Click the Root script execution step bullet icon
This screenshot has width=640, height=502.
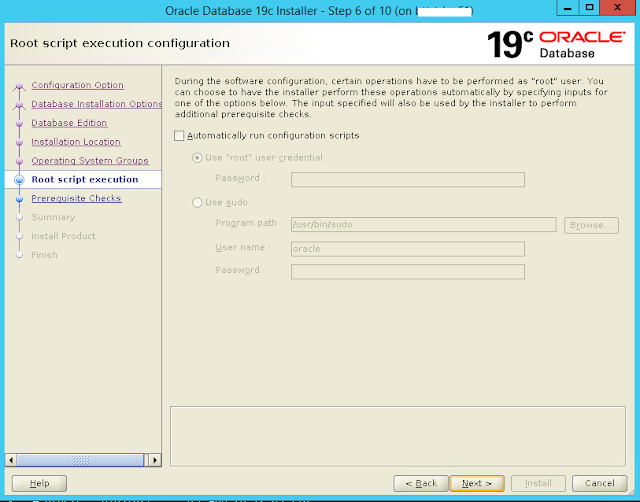click(19, 180)
